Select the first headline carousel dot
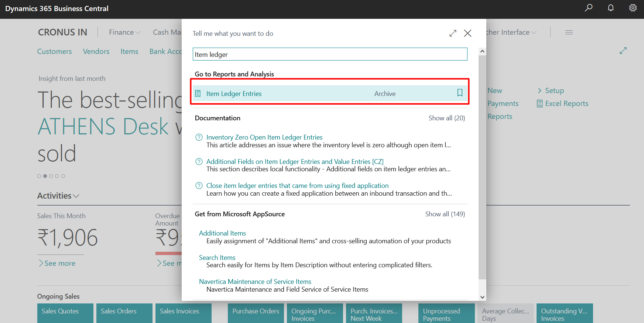This screenshot has width=644, height=323. tap(39, 176)
